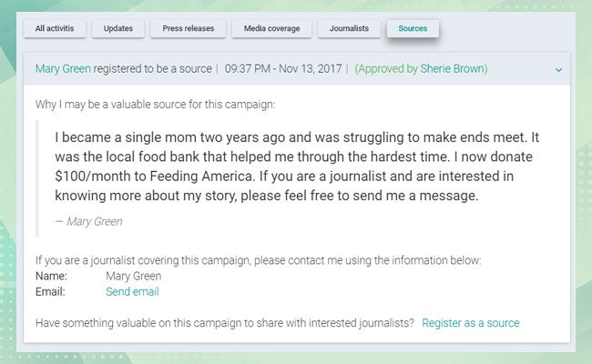Switch to the All activitis tab
The image size is (592, 364).
pyautogui.click(x=56, y=28)
